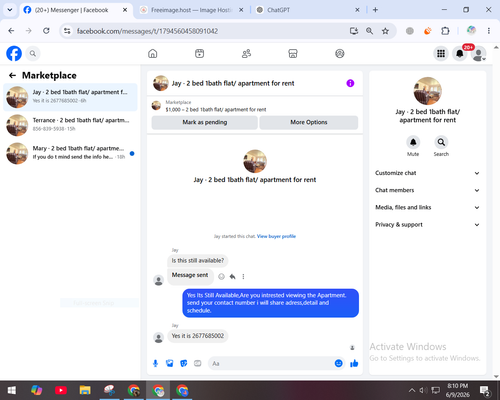
Task: Open Copilot from the taskbar
Action: [36, 390]
